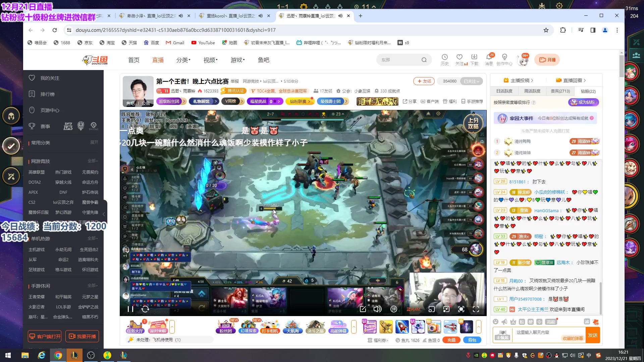Click the megaphone broadcast icon in chat
Viewport: 644px width, 362px height.
pos(504,322)
